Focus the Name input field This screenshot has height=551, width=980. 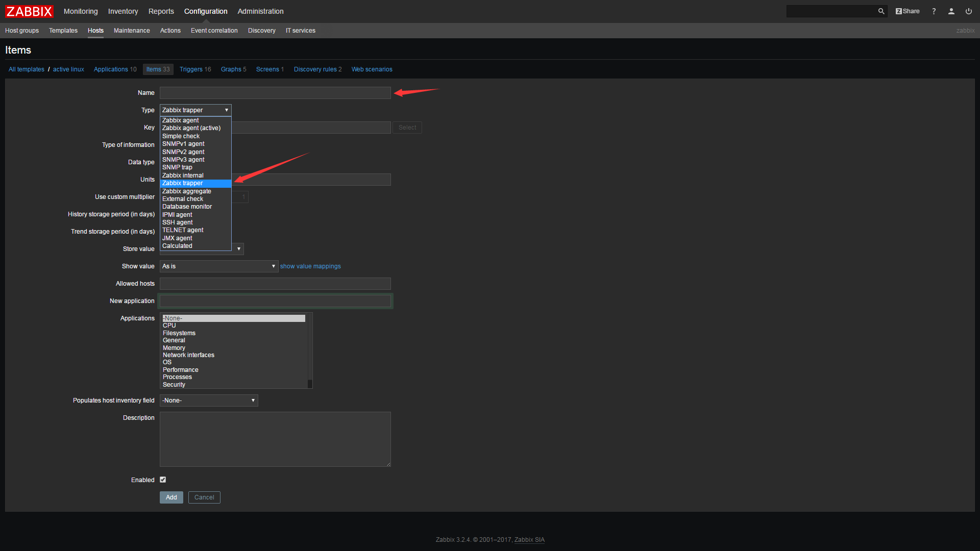(x=275, y=93)
